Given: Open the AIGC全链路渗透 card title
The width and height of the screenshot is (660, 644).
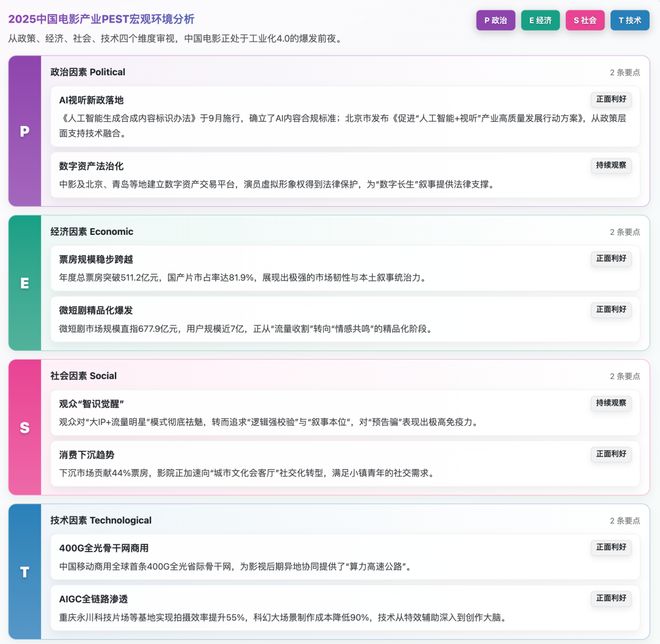Looking at the screenshot, I should point(93,599).
